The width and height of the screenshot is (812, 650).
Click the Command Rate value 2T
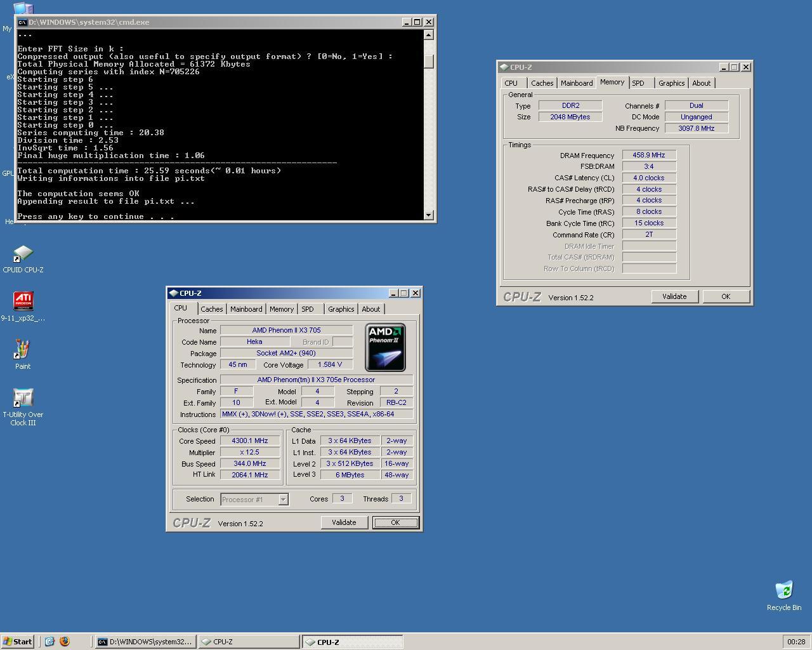(x=649, y=234)
